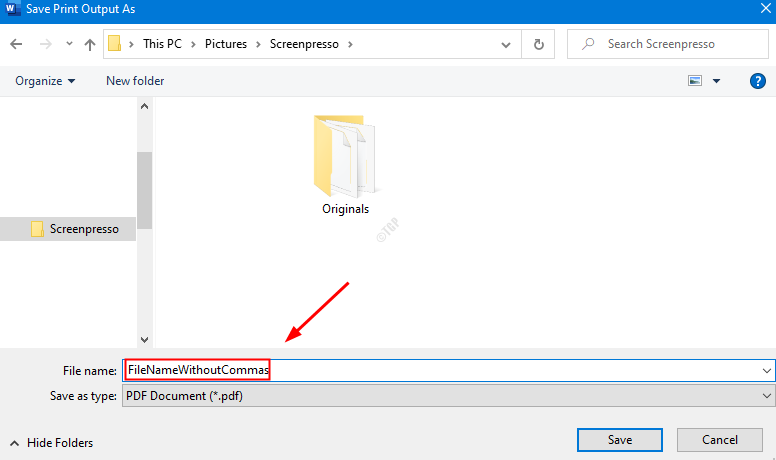
Task: Select Screenpresso in the navigation tree
Action: (x=68, y=229)
